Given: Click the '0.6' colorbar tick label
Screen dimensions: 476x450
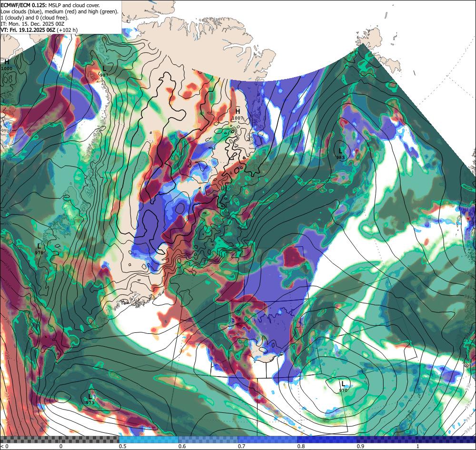Looking at the screenshot, I should pyautogui.click(x=182, y=446).
